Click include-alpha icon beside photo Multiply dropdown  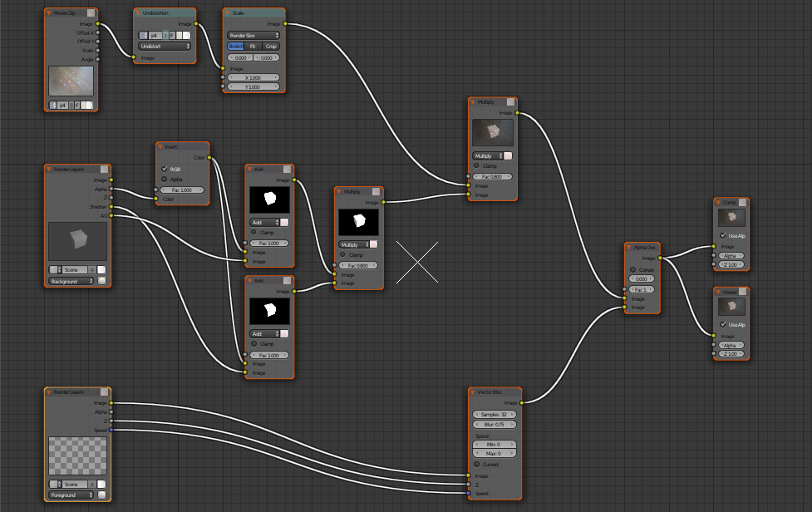(508, 155)
